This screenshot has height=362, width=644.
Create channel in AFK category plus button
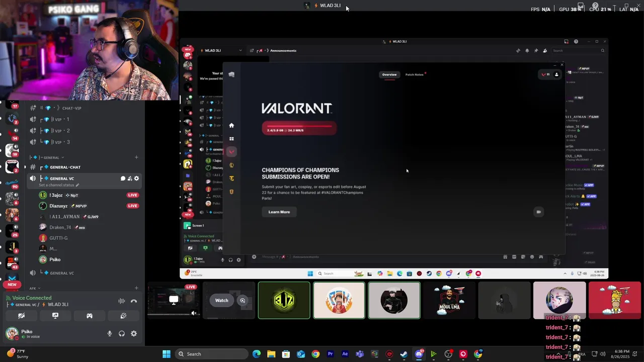136,288
